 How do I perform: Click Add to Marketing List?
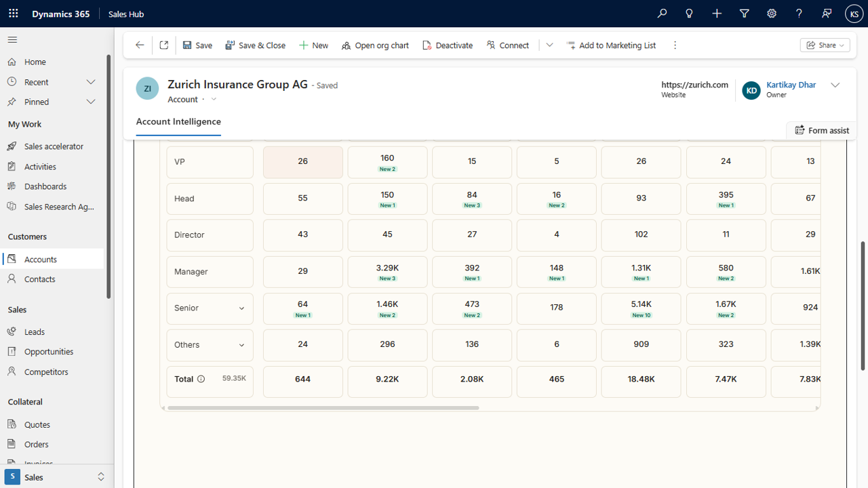click(x=611, y=45)
